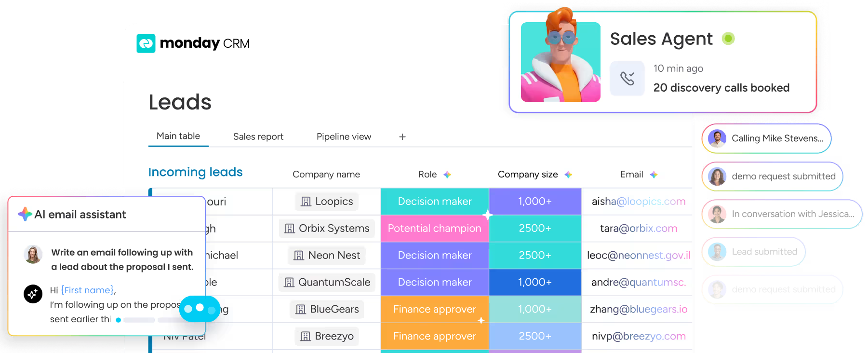Click the AI email assistant sparkle icon
The image size is (868, 353).
(x=25, y=214)
